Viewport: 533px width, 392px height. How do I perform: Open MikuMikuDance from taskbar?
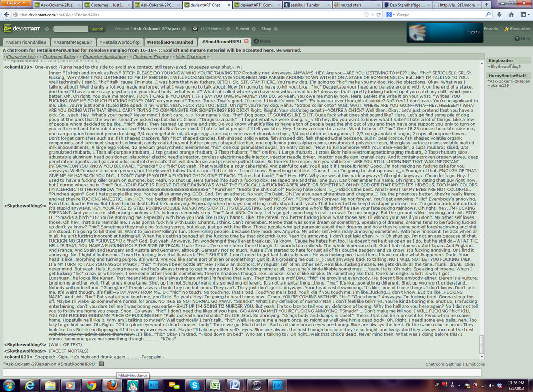[132, 385]
